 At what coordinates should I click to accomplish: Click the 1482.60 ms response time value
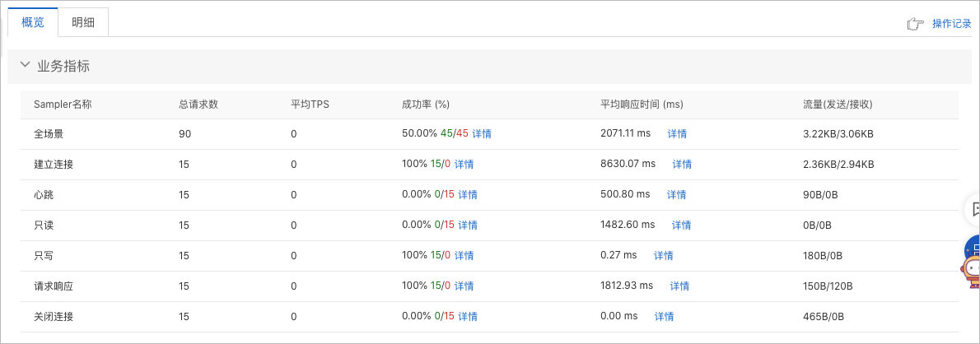pos(628,224)
